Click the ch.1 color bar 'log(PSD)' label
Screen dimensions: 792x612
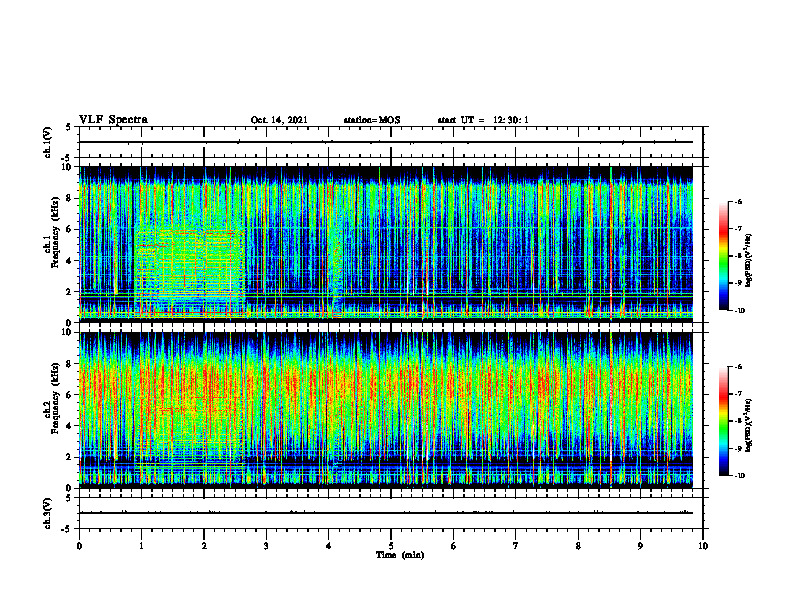pos(750,260)
